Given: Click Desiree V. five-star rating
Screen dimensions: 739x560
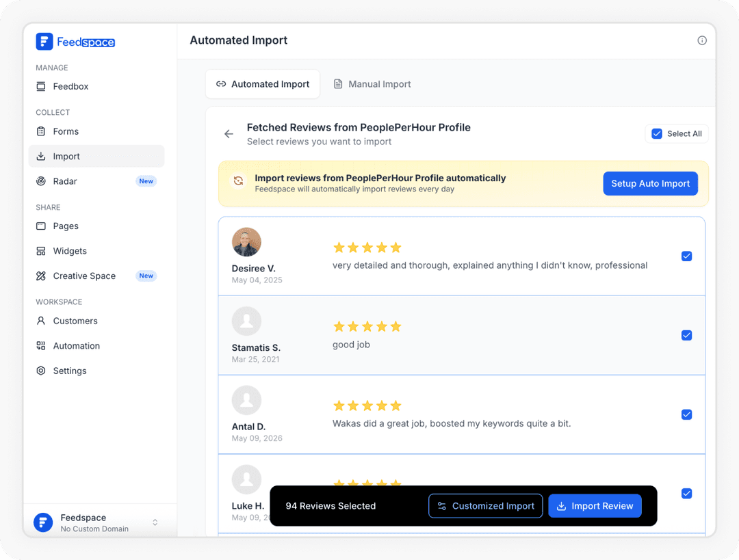Looking at the screenshot, I should pos(367,248).
